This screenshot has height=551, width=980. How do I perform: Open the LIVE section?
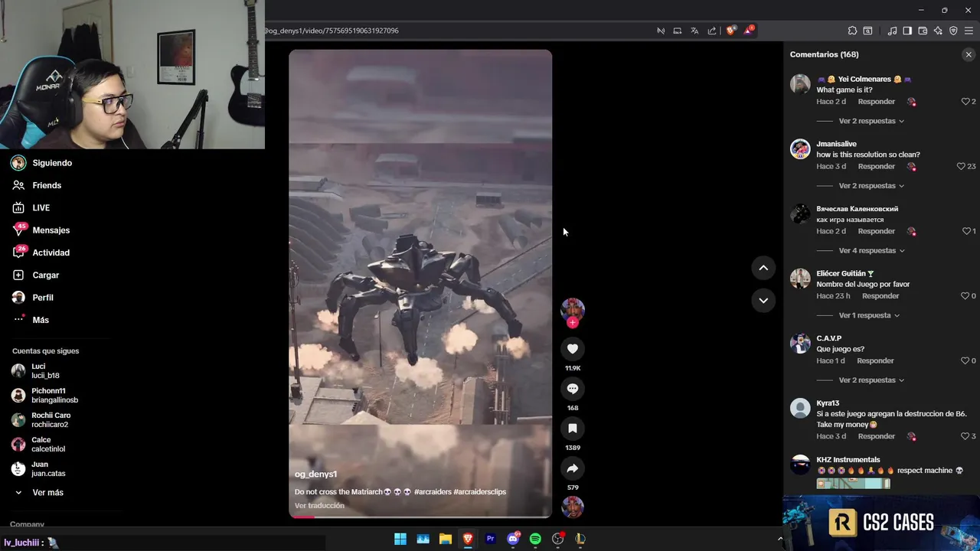(x=41, y=207)
